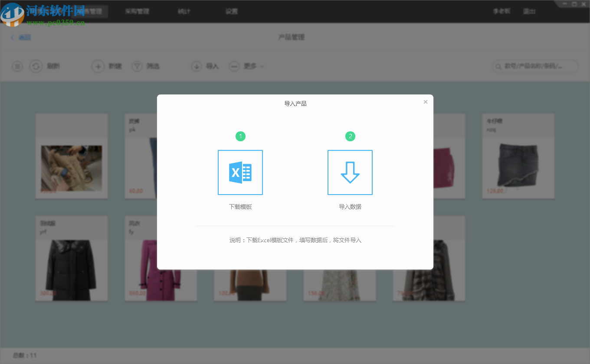Expand the 更多 dropdown chevron
This screenshot has width=590, height=364.
click(262, 66)
